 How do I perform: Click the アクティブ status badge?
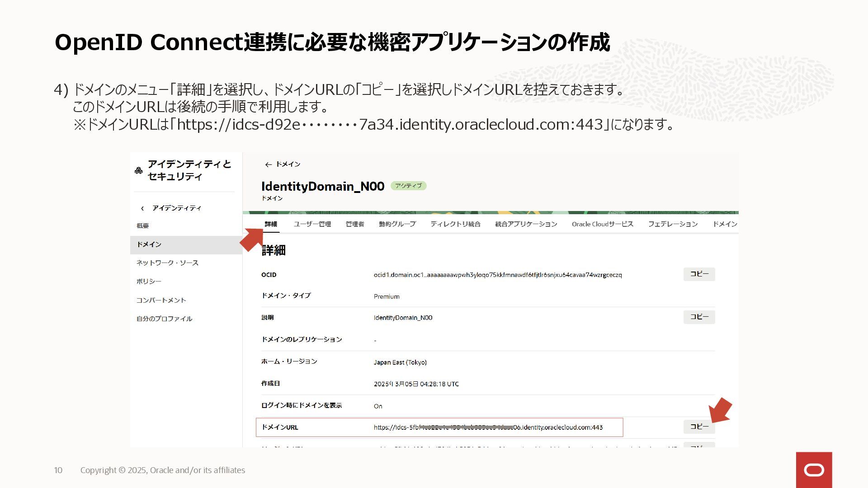coord(408,186)
